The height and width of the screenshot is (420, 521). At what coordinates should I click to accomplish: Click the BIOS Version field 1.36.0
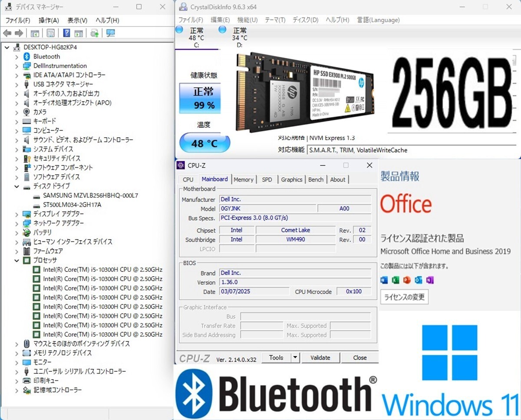[295, 282]
